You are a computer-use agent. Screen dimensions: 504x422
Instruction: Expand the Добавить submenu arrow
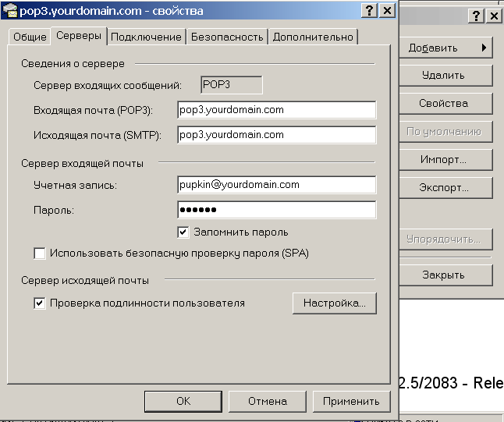click(x=484, y=48)
